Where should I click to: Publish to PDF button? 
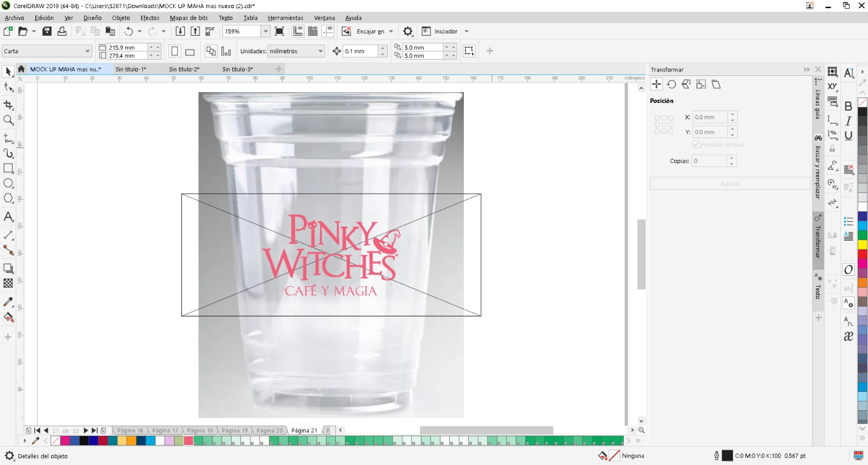(210, 31)
